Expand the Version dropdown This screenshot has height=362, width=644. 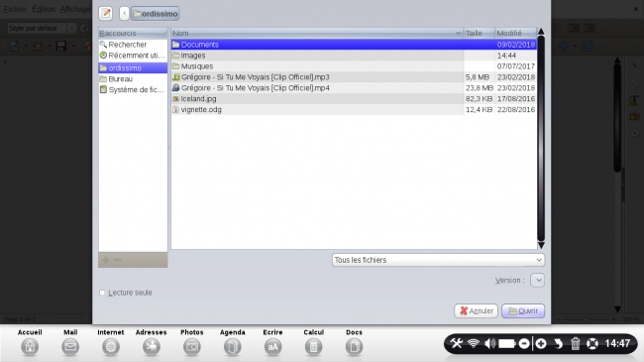[x=538, y=280]
